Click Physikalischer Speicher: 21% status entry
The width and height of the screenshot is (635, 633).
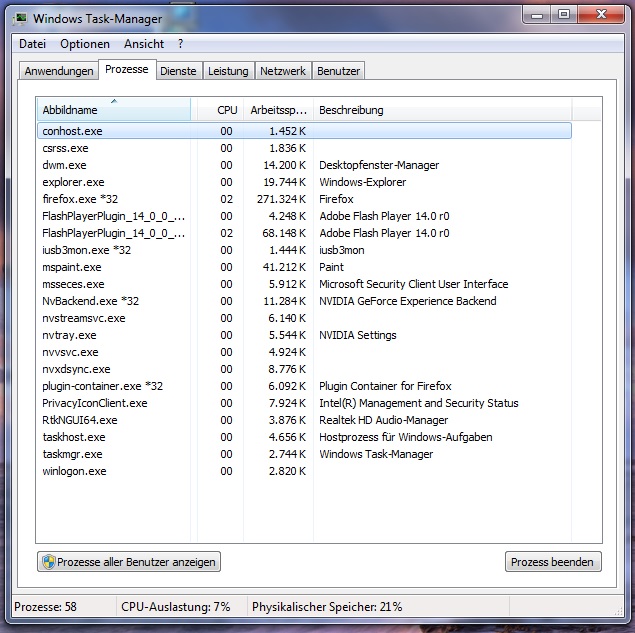coord(327,607)
